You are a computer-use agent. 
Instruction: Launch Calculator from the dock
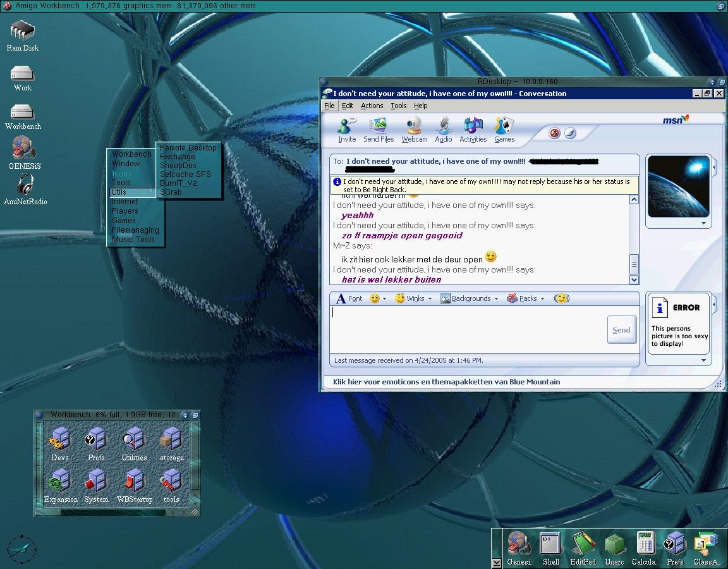(645, 549)
